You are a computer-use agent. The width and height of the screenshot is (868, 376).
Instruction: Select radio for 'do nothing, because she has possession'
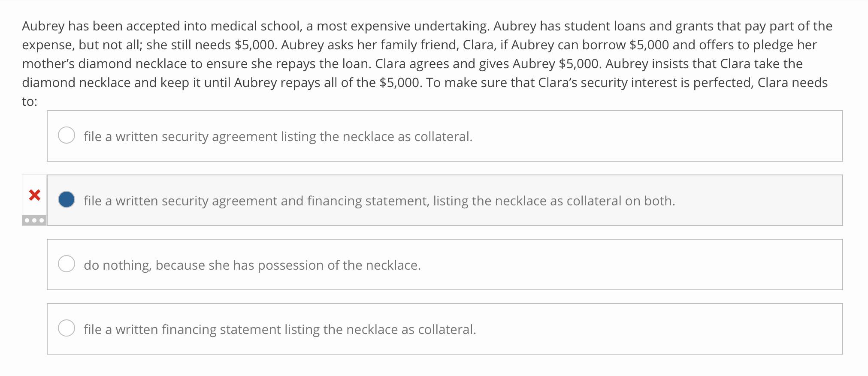point(67,264)
